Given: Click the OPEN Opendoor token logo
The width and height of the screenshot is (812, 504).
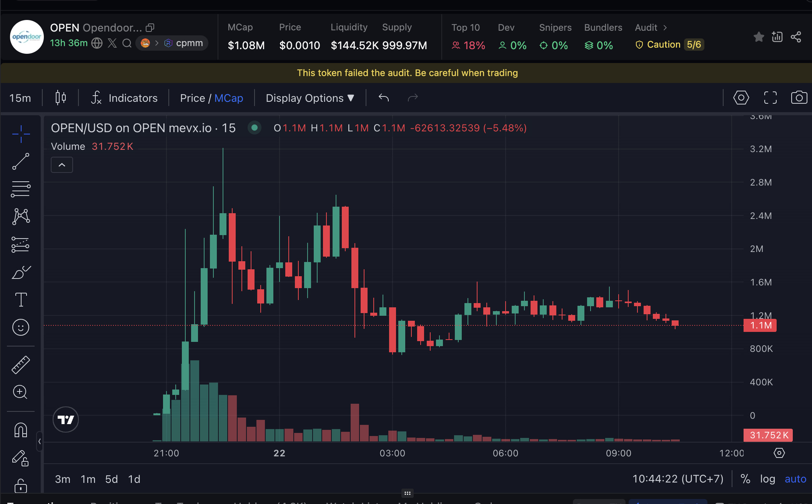Looking at the screenshot, I should (27, 37).
